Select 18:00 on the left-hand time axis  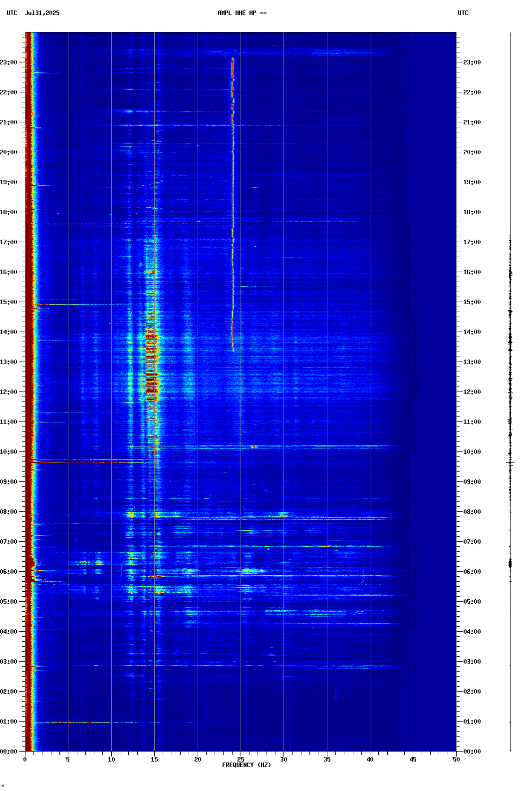(9, 212)
